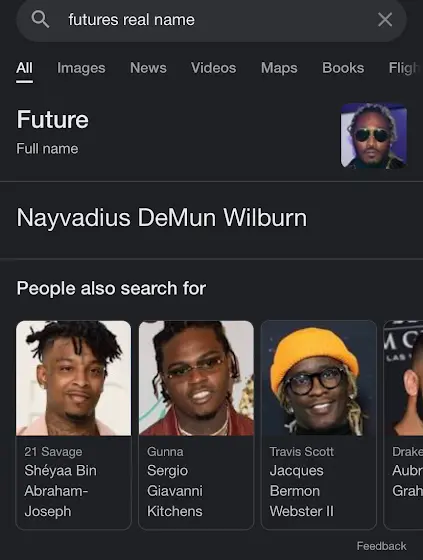The height and width of the screenshot is (560, 423).
Task: Select the Videos tab
Action: pyautogui.click(x=213, y=68)
